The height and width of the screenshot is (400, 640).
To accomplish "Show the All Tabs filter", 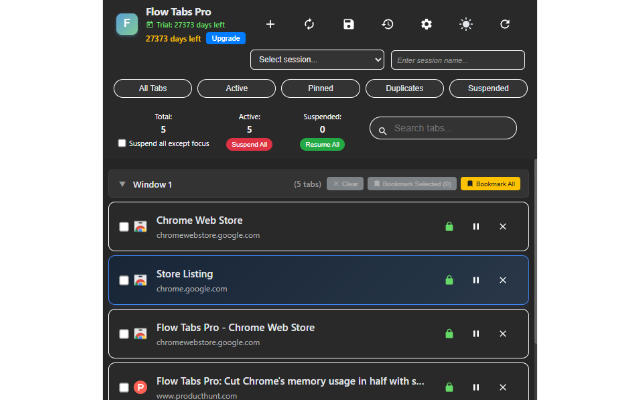I will (153, 88).
